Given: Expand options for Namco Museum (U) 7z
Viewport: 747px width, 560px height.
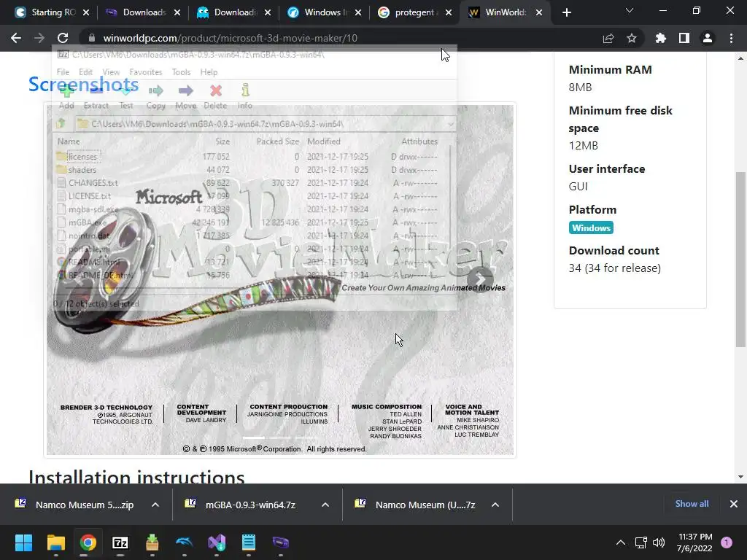Looking at the screenshot, I should point(495,505).
